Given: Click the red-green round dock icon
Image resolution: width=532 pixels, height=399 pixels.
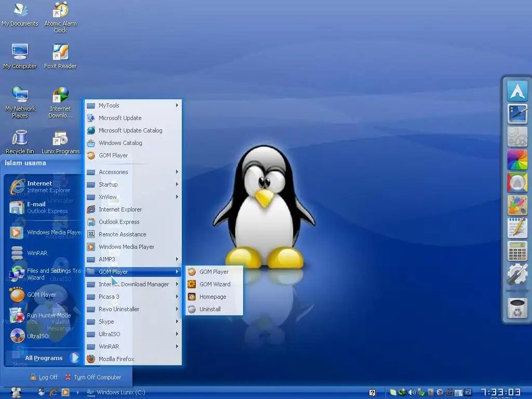Looking at the screenshot, I should click(x=517, y=182).
